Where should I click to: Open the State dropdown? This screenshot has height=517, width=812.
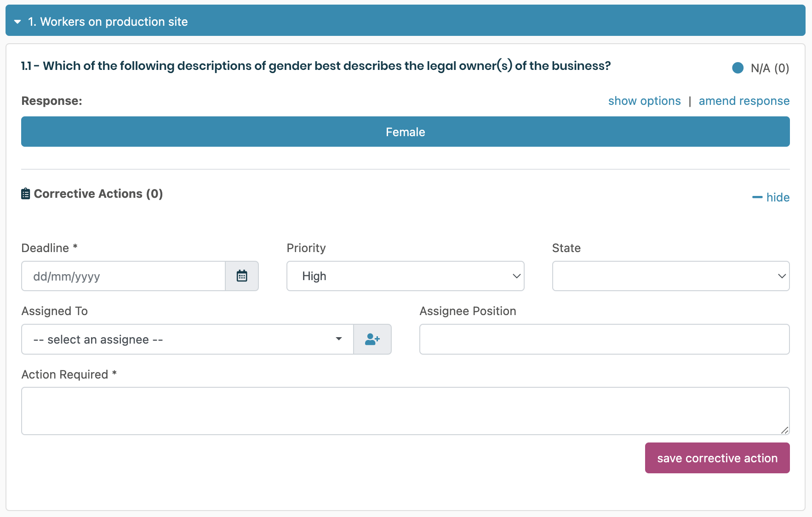point(670,276)
